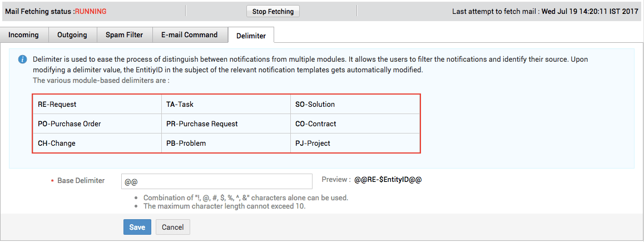
Task: Click the PR-Purchase Request cell
Action: [226, 124]
